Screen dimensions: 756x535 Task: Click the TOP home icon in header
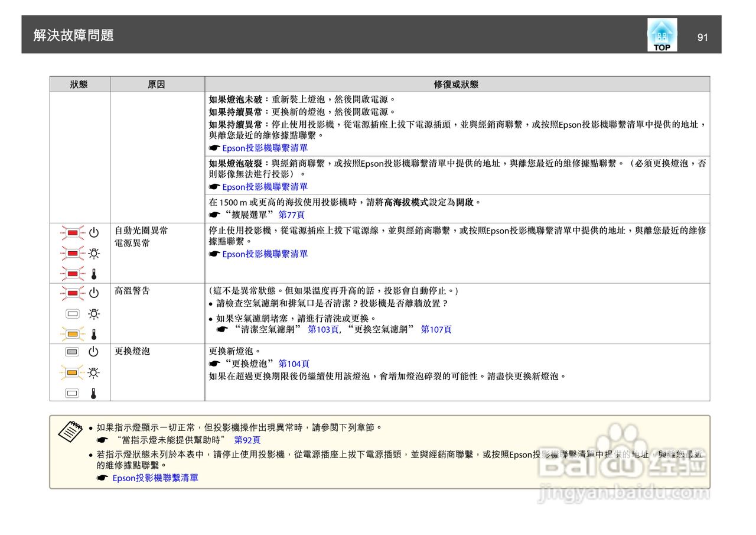pyautogui.click(x=662, y=34)
